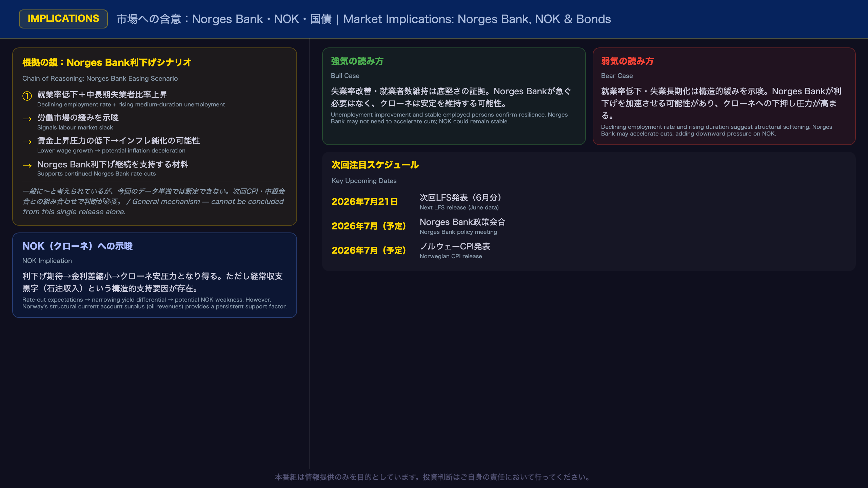The width and height of the screenshot is (868, 488).
Task: Click 'Norges Bank利下げ継続を支持する材料'
Action: click(113, 164)
